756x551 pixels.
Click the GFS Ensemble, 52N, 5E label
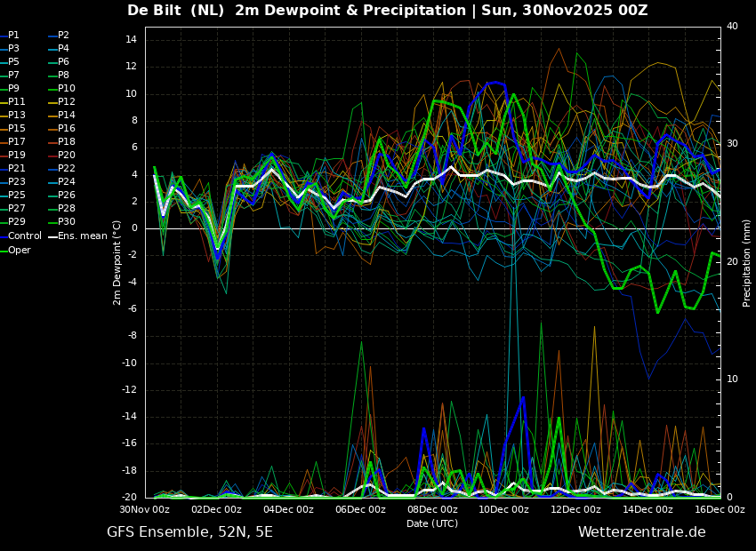pos(189,532)
